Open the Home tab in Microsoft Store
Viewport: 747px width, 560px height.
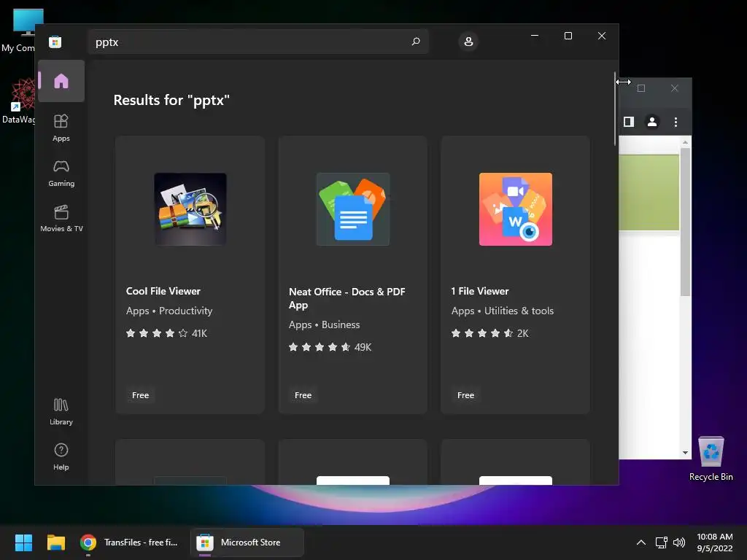pyautogui.click(x=61, y=81)
